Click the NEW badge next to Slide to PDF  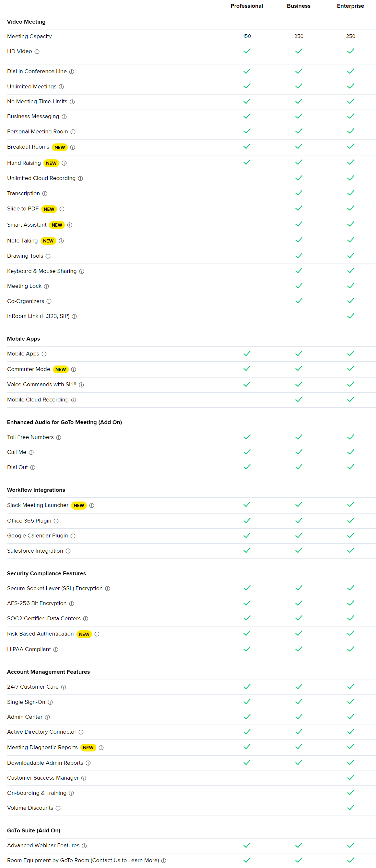49,209
